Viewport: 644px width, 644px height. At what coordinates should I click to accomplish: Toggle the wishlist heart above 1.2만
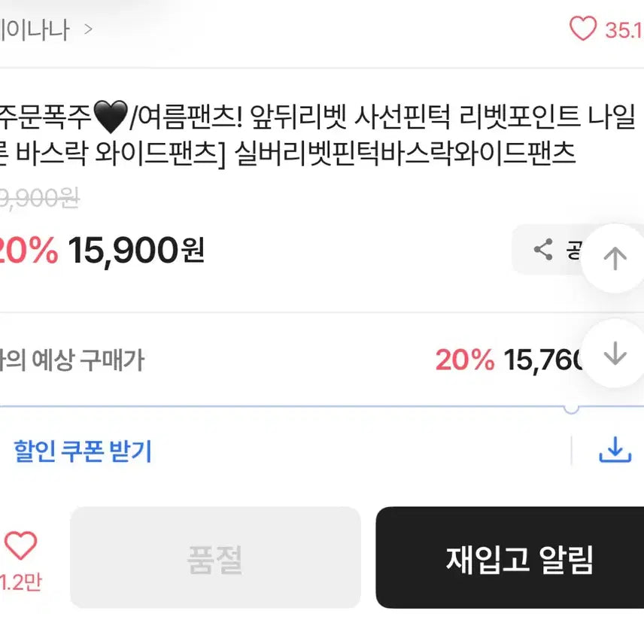(20, 545)
